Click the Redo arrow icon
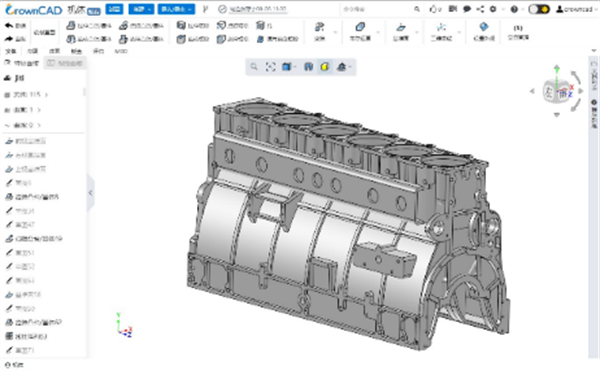 (x=9, y=39)
